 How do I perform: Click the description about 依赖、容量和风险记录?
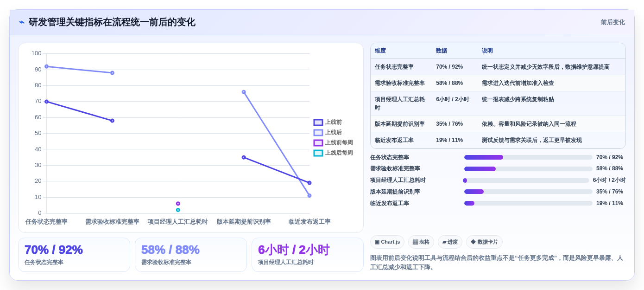(x=529, y=124)
